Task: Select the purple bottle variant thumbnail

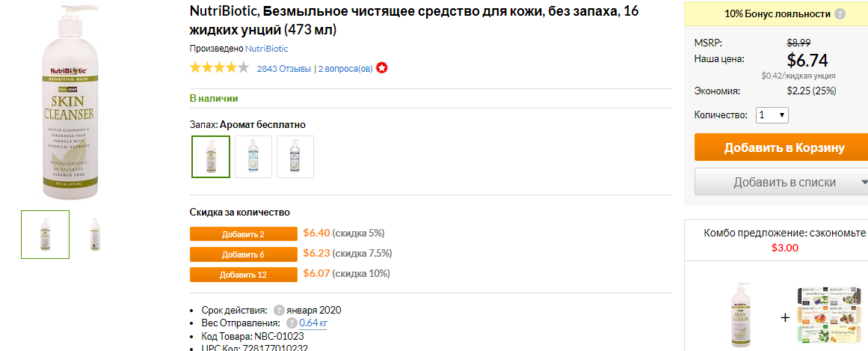Action: coord(295,157)
